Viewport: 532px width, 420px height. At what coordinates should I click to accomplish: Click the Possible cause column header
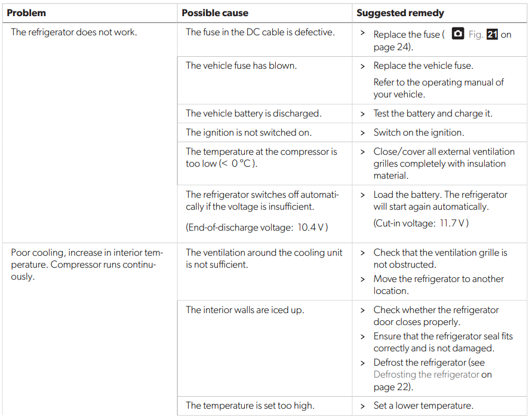click(215, 13)
